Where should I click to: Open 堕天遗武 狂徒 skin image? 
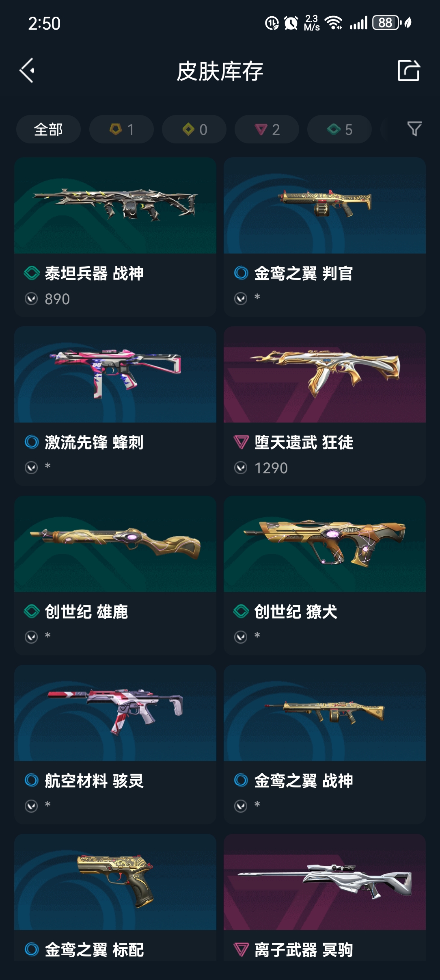325,375
